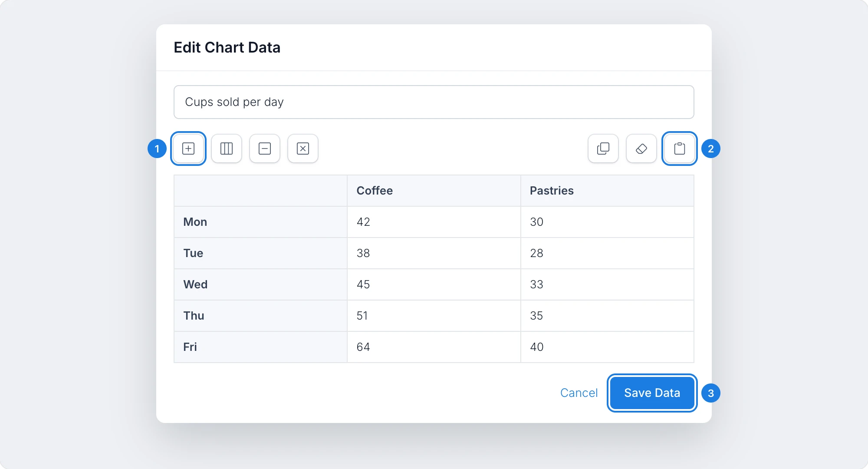Image resolution: width=868 pixels, height=469 pixels.
Task: Click Save Data button
Action: click(652, 393)
